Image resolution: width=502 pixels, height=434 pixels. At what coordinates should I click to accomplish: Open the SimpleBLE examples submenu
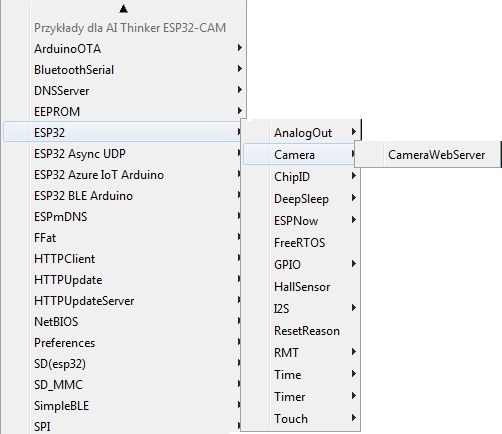pos(122,406)
